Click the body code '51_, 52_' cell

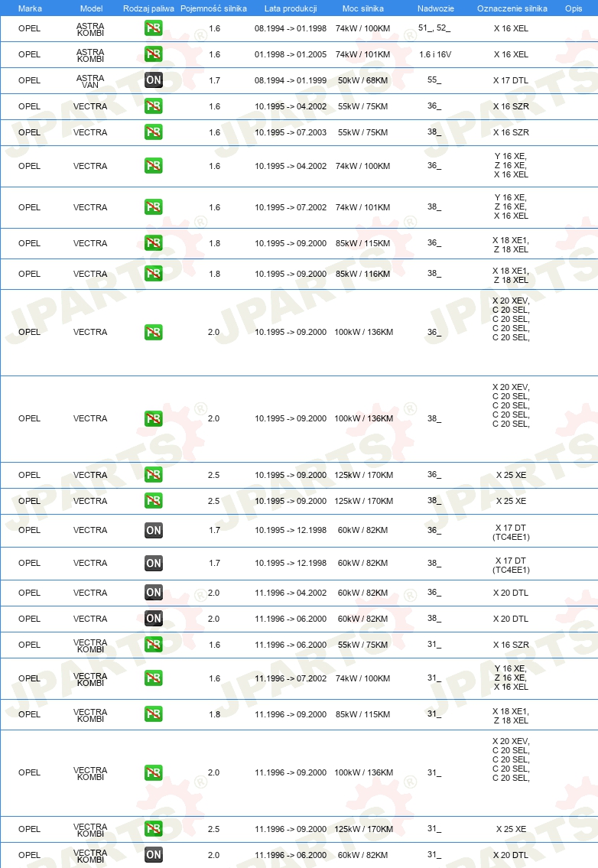click(x=434, y=28)
